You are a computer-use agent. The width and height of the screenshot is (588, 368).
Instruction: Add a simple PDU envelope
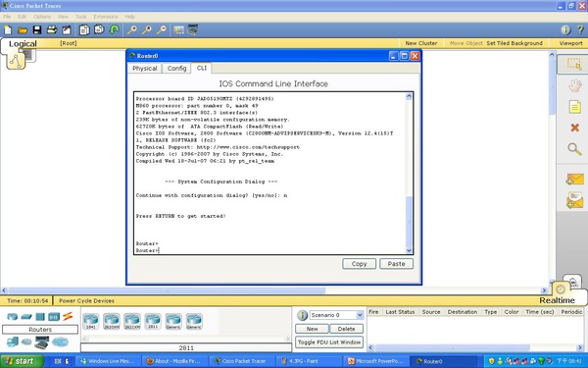tap(574, 180)
